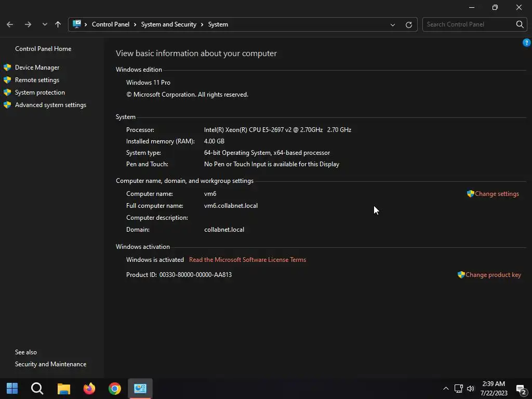Viewport: 532px width, 399px height.
Task: Open recent locations dropdown chevron
Action: click(x=45, y=24)
